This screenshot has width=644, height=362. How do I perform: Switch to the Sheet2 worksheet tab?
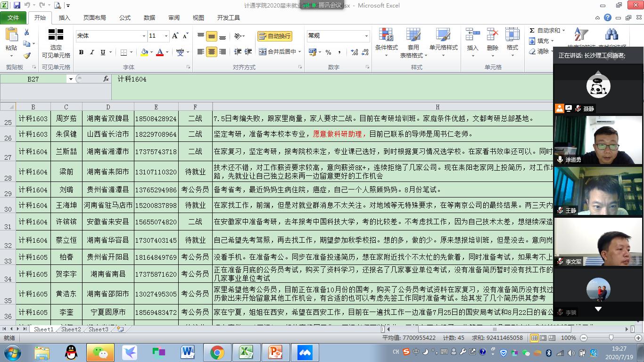click(x=71, y=329)
